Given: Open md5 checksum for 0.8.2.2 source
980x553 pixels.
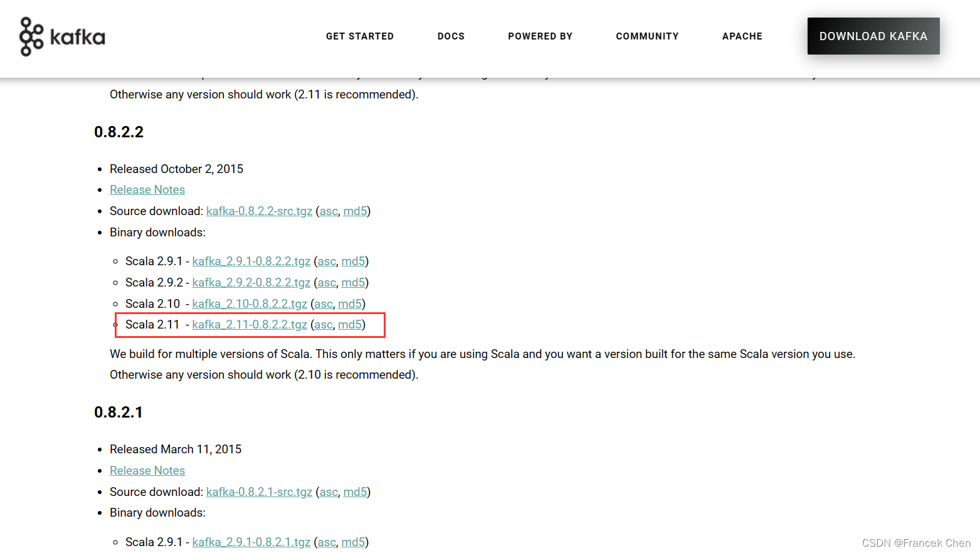Looking at the screenshot, I should tap(355, 211).
